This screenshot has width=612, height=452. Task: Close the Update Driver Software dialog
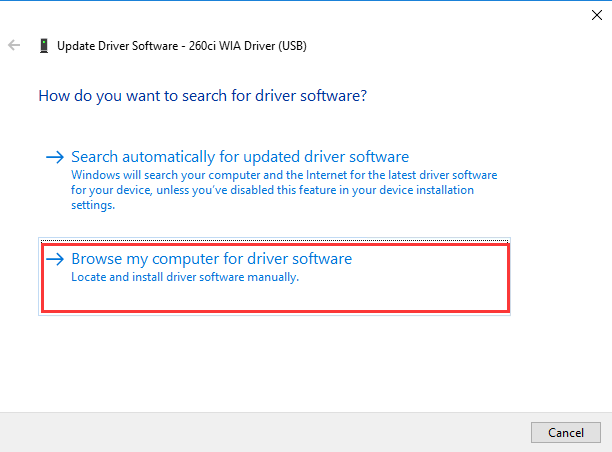(596, 15)
